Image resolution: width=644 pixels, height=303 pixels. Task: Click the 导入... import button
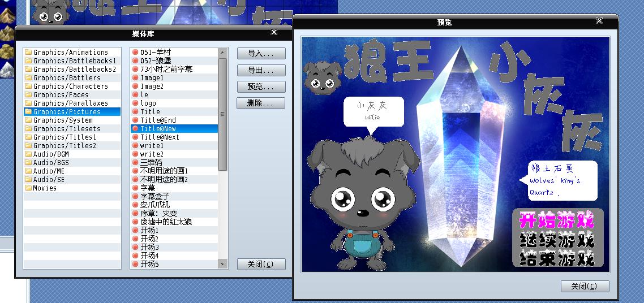coord(261,53)
